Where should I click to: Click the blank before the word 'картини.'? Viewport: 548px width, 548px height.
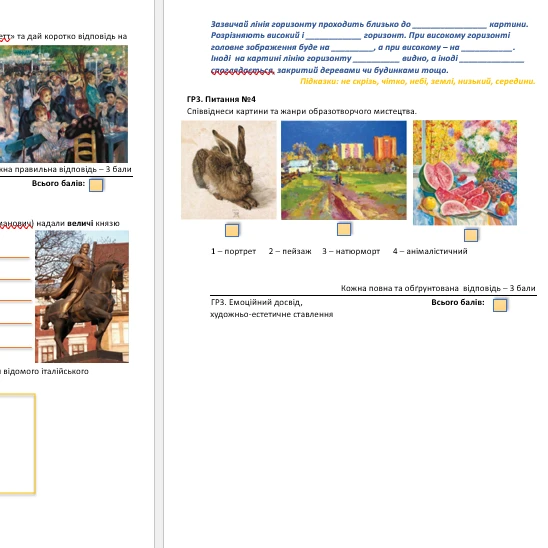coord(449,25)
